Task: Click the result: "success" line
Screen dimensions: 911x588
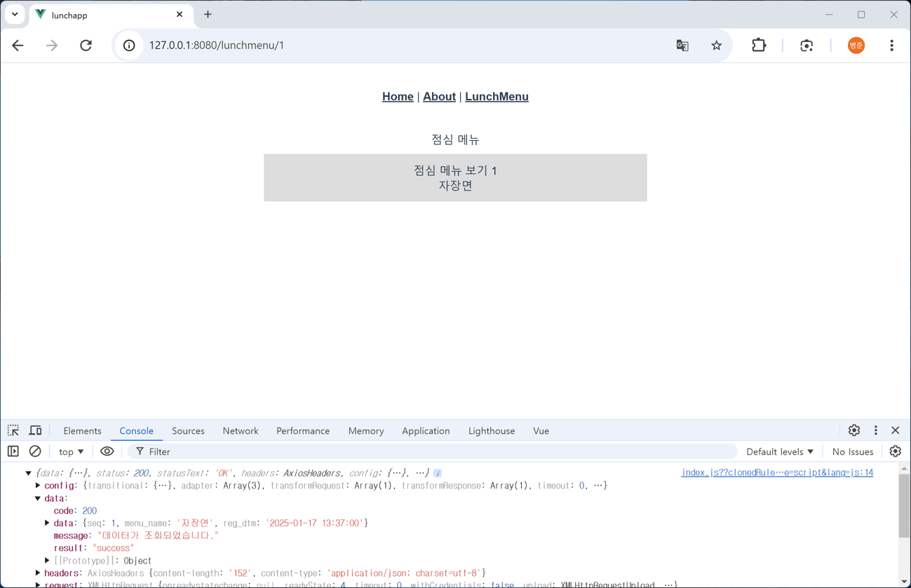Action: (94, 548)
